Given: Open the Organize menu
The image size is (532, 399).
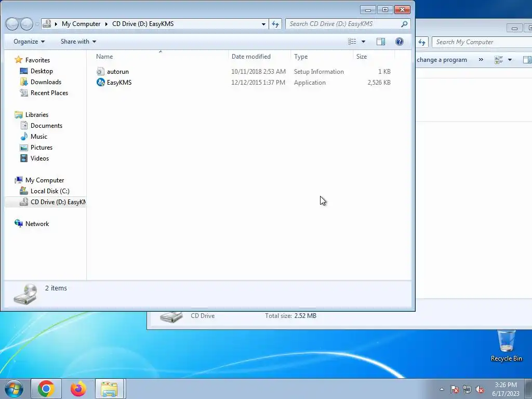Looking at the screenshot, I should (29, 42).
